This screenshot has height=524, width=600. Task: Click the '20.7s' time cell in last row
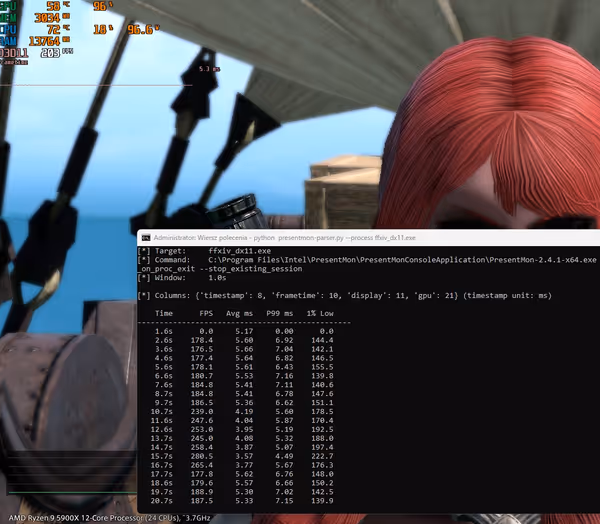[161, 501]
